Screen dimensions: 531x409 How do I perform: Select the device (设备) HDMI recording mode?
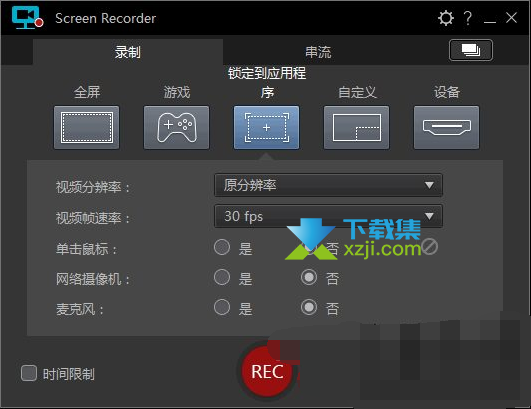[x=446, y=127]
